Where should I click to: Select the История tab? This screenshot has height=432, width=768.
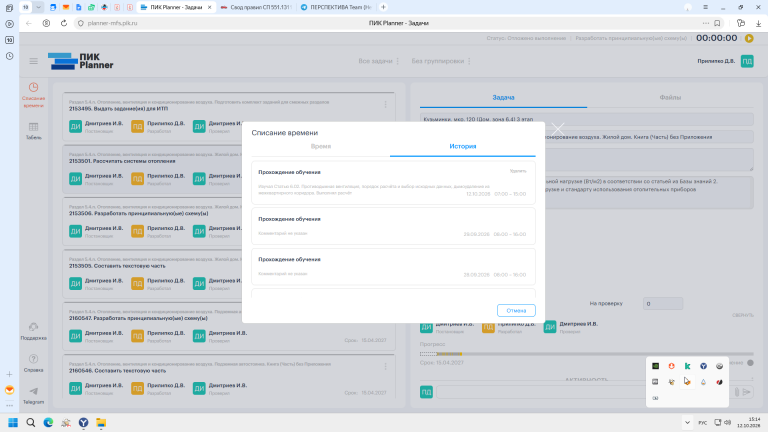point(462,146)
